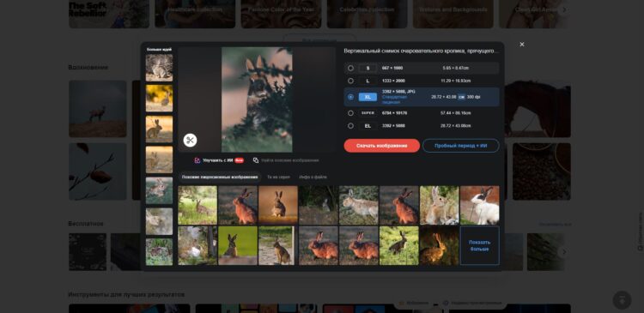Image resolution: width=644 pixels, height=313 pixels.
Task: Select the S size radio button
Action: 350,68
